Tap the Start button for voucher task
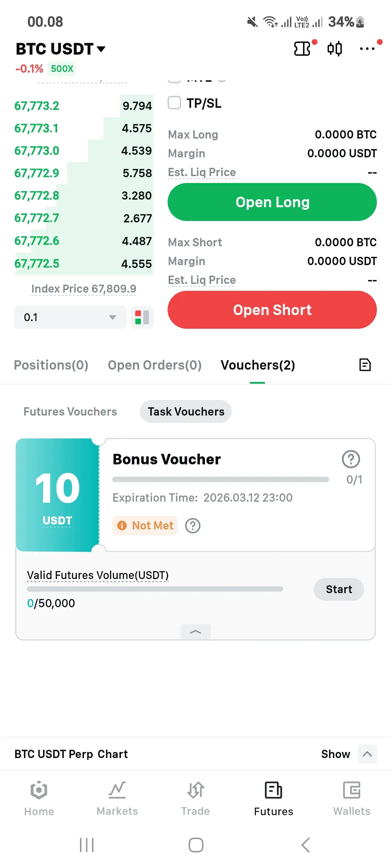This screenshot has height=868, width=391. (339, 589)
